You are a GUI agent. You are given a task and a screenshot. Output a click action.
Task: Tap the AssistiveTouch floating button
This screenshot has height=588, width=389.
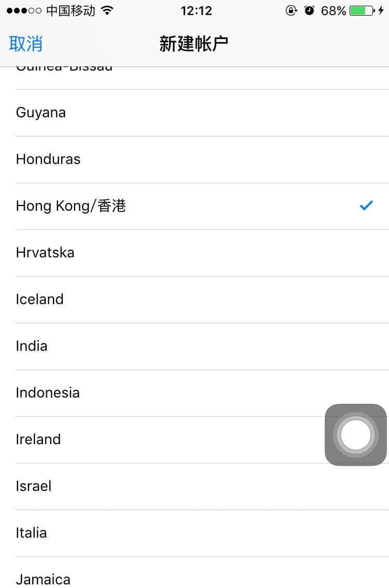(356, 435)
